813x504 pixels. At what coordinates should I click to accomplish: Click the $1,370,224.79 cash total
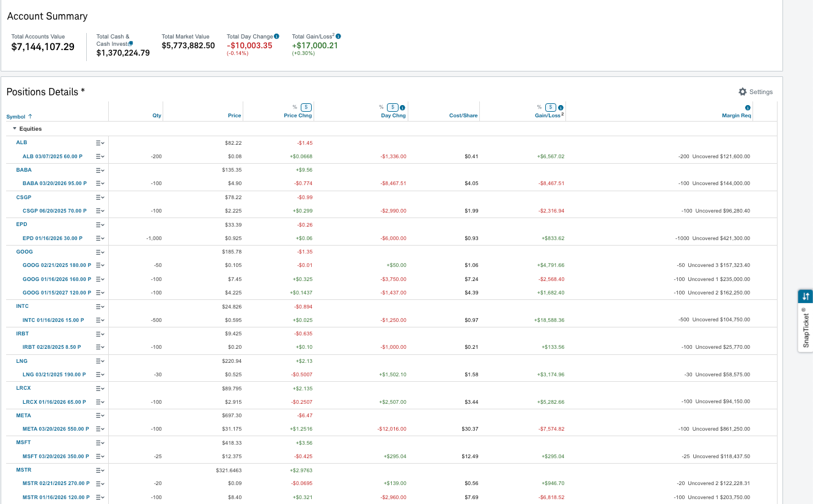tap(123, 53)
